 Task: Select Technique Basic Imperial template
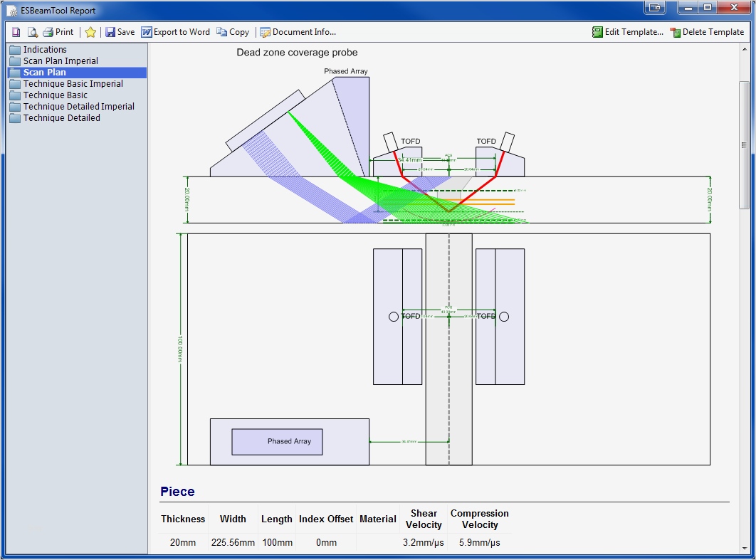pos(73,84)
